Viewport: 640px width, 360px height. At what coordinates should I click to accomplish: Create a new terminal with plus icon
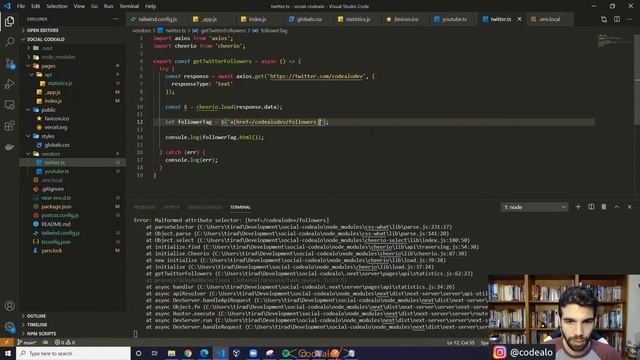coord(578,207)
